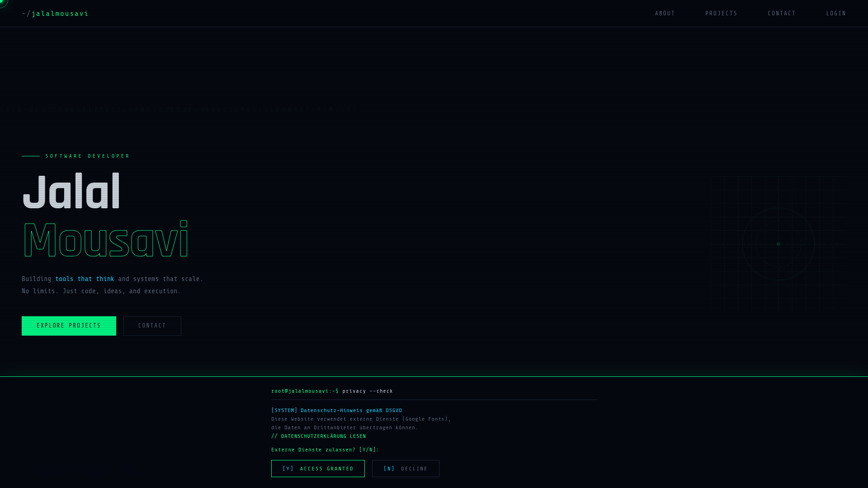Accept with [Y] ACCESS GRANTED button

(x=318, y=469)
